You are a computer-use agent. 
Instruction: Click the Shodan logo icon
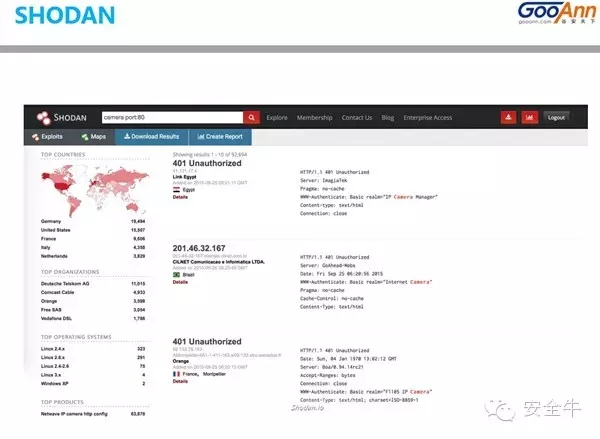tap(43, 118)
